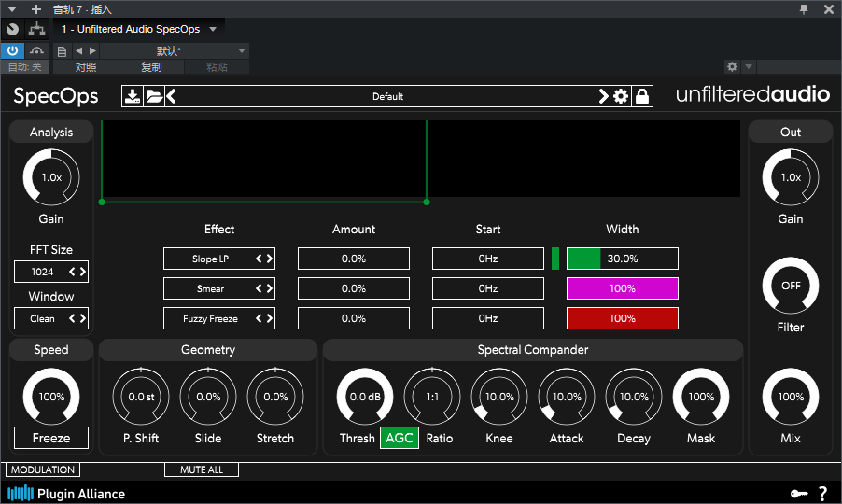Click the add insert plus icon
Viewport: 842px width, 504px height.
(36, 9)
